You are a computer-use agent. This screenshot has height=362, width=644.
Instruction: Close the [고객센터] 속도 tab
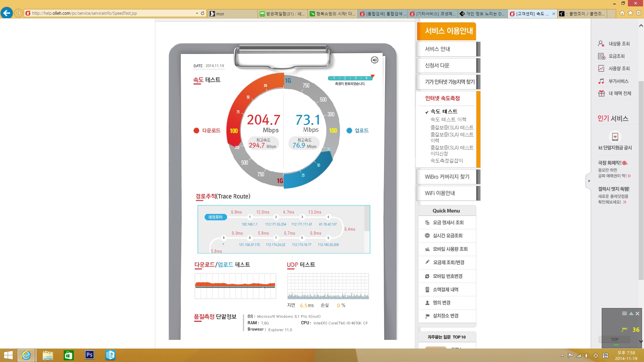[553, 14]
